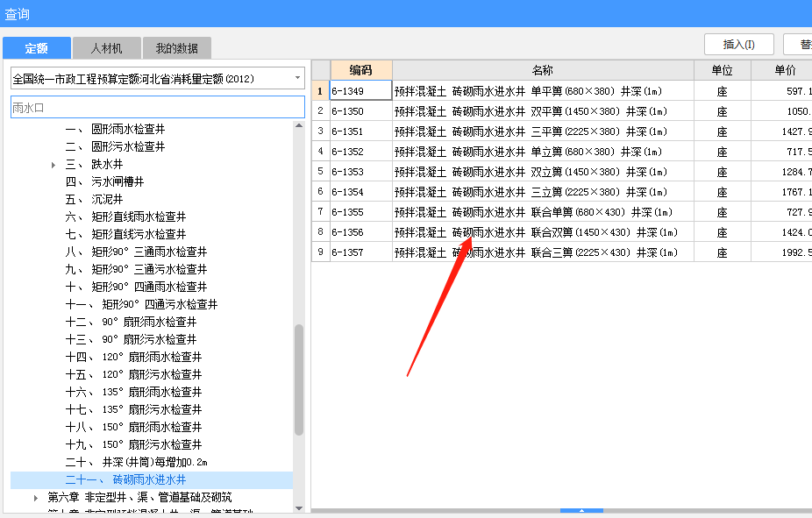812x518 pixels.
Task: Click the tree scrollbar up arrow
Action: click(299, 126)
